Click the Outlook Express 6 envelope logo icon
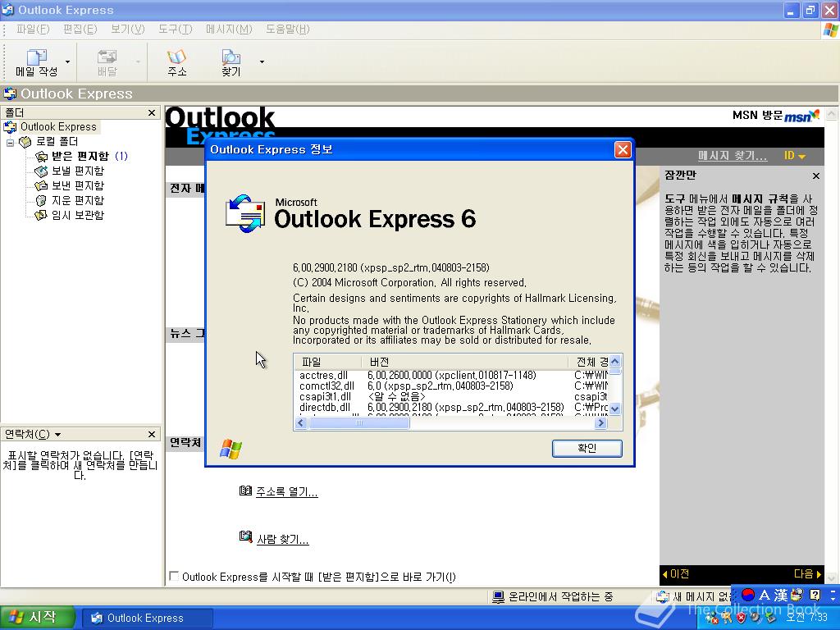Screen dimensions: 840x630 (x=245, y=214)
